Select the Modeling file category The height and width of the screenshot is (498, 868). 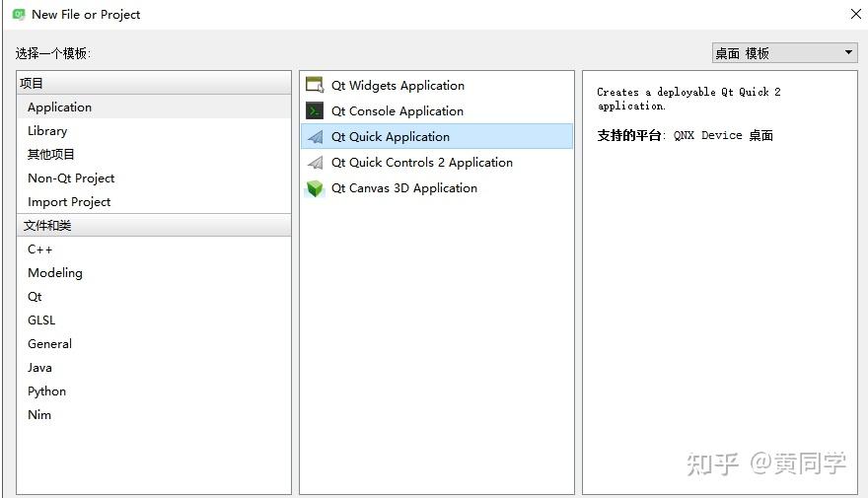(153, 273)
